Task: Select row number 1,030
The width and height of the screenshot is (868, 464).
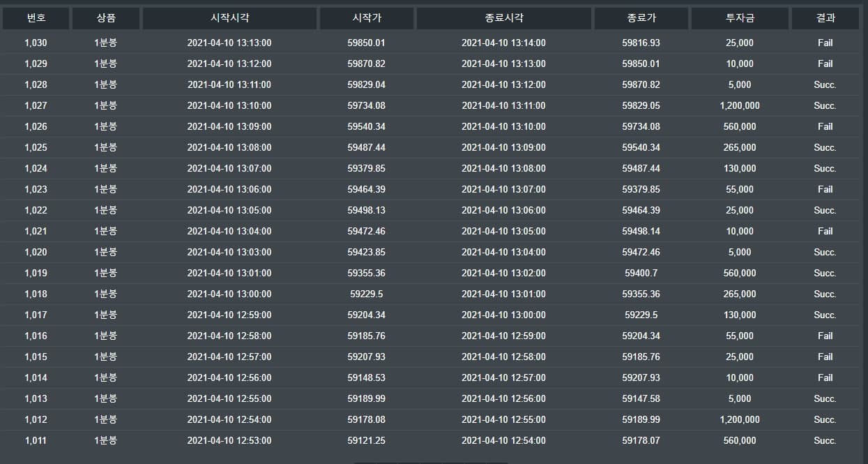Action: pyautogui.click(x=36, y=43)
